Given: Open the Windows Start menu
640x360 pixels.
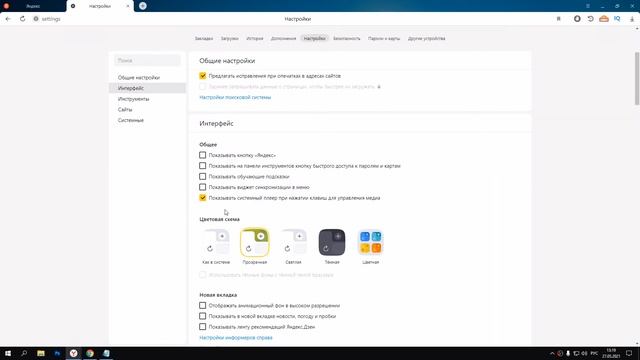Looking at the screenshot, I should [x=8, y=353].
